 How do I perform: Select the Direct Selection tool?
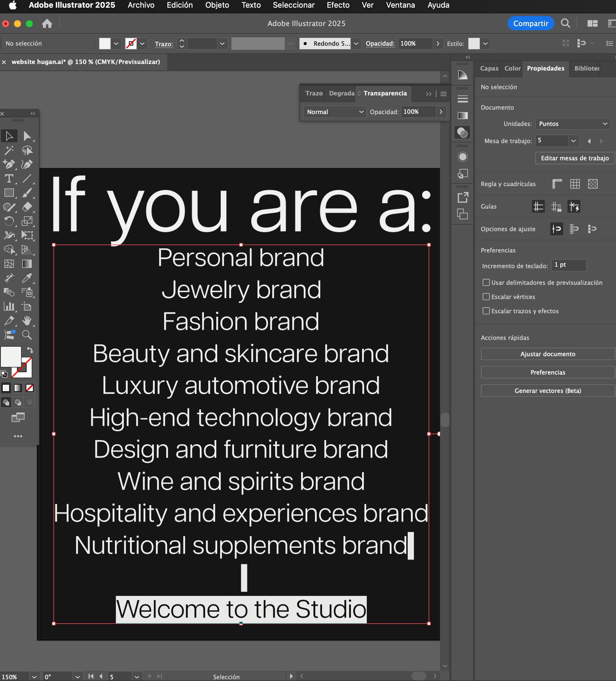[x=27, y=136]
